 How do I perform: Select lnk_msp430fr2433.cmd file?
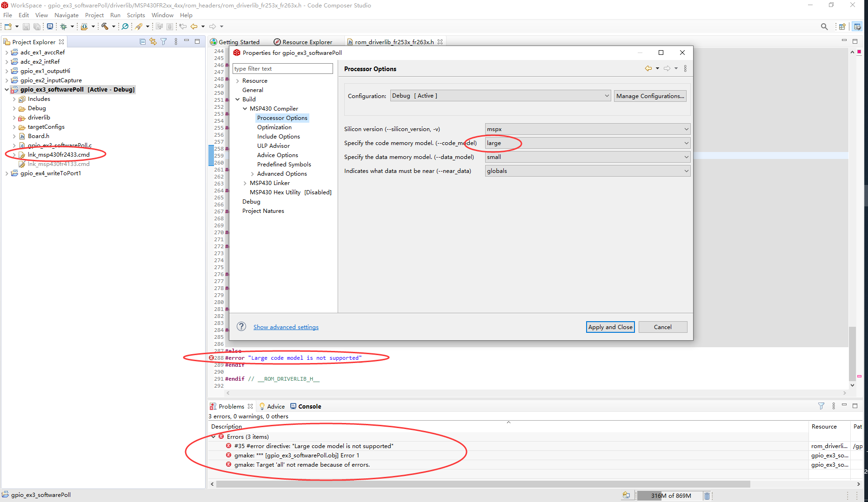pyautogui.click(x=59, y=155)
